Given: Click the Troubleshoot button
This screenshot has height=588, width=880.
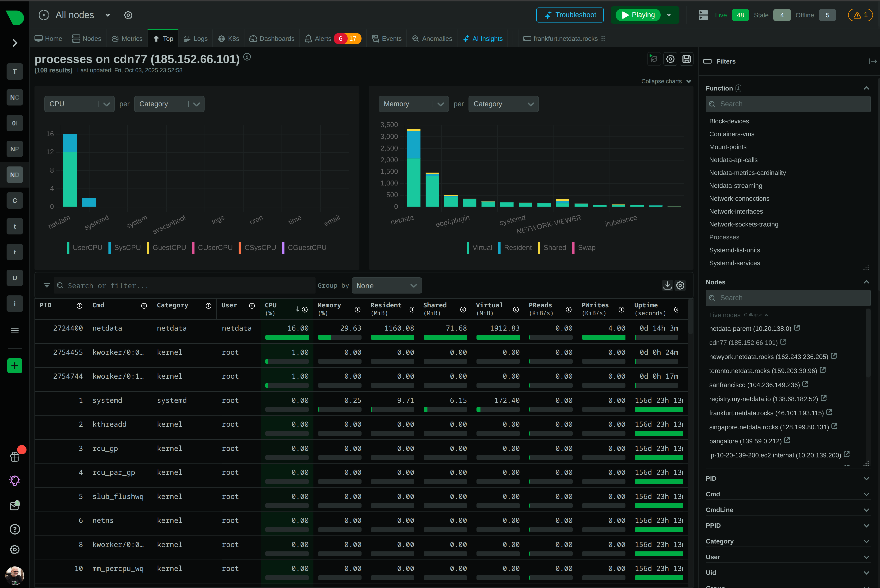Looking at the screenshot, I should (x=570, y=15).
